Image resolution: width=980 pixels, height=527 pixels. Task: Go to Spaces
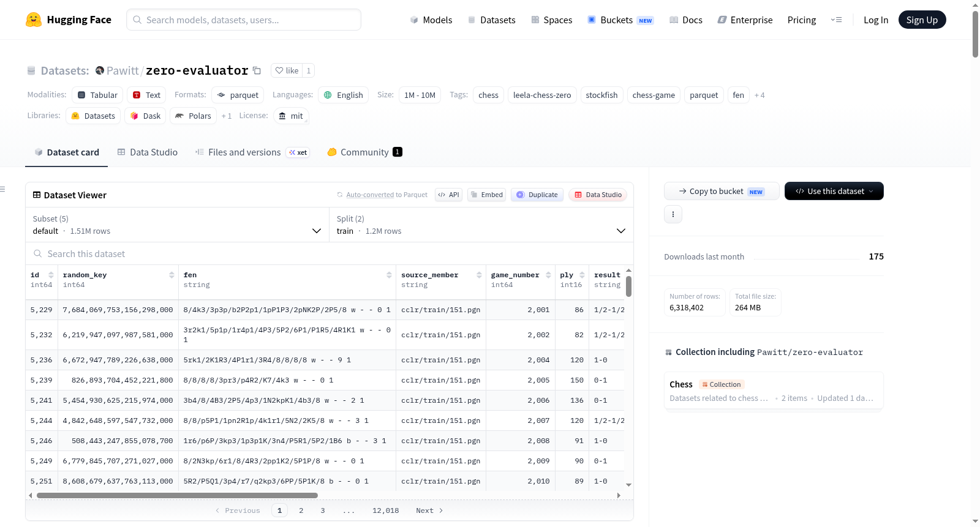click(551, 20)
